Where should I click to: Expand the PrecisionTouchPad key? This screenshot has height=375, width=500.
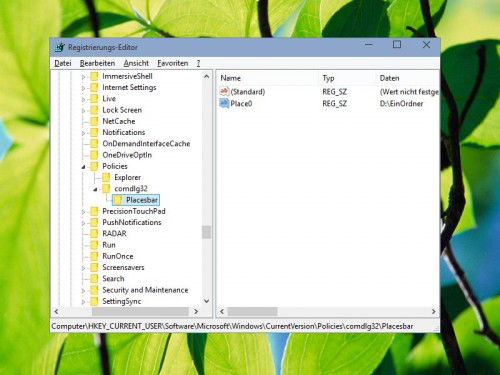click(83, 212)
